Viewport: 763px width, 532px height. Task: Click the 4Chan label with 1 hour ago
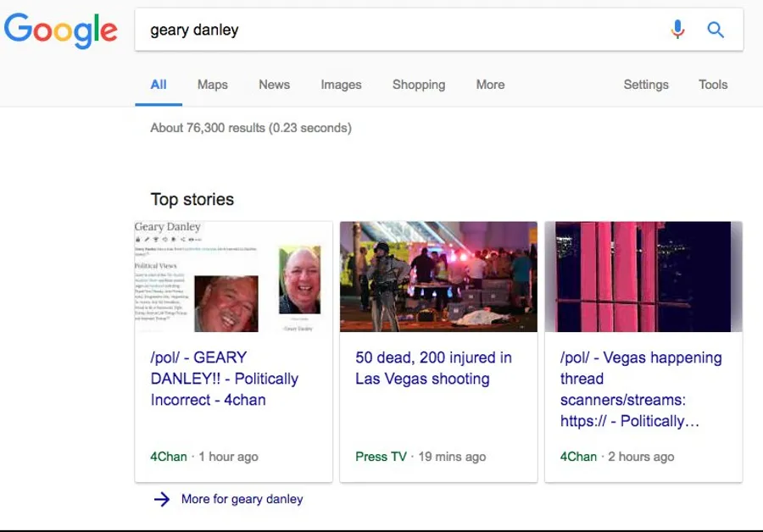click(169, 457)
